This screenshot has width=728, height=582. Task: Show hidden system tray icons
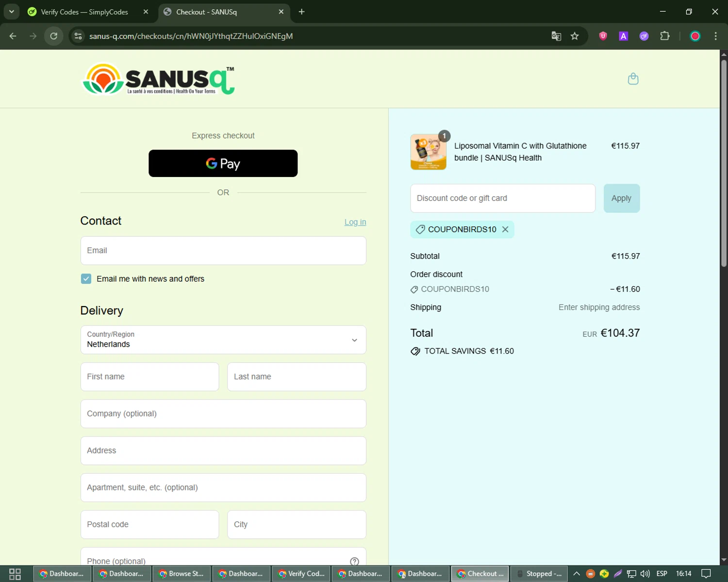point(577,574)
